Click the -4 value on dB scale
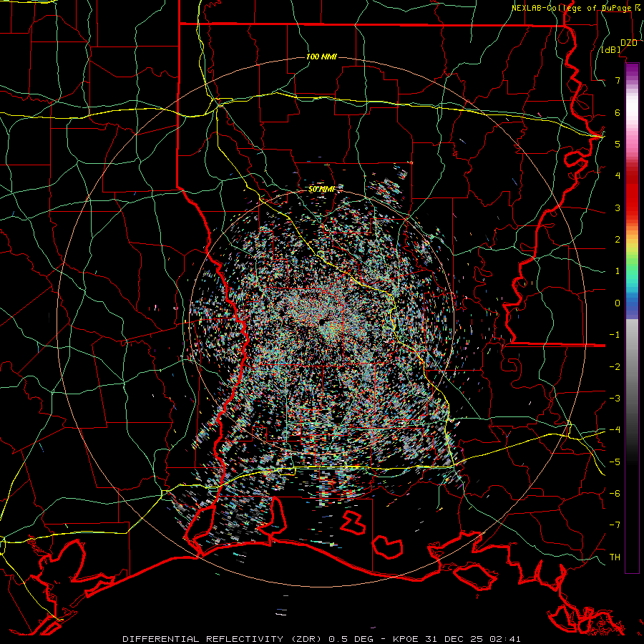644x644 pixels. pyautogui.click(x=615, y=430)
